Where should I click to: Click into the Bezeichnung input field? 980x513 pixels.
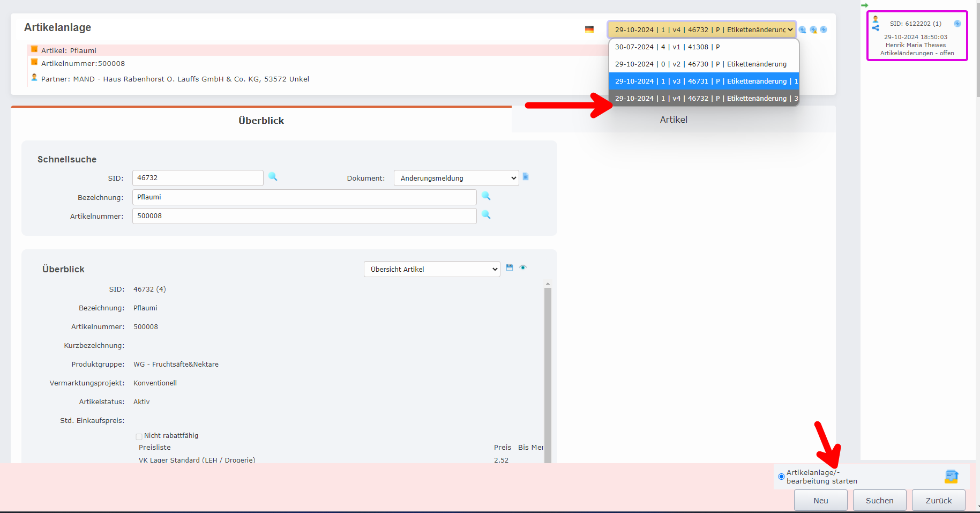(x=304, y=197)
